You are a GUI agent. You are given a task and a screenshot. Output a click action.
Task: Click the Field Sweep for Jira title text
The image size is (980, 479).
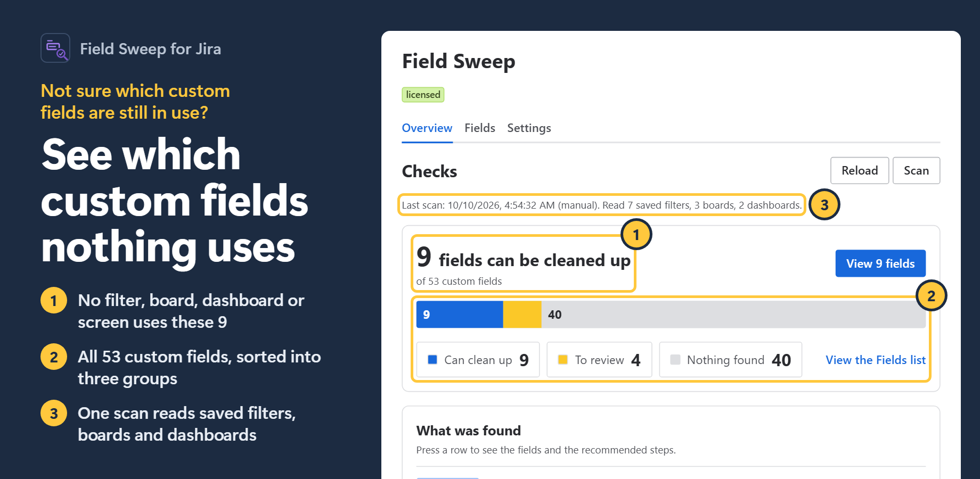coord(150,49)
